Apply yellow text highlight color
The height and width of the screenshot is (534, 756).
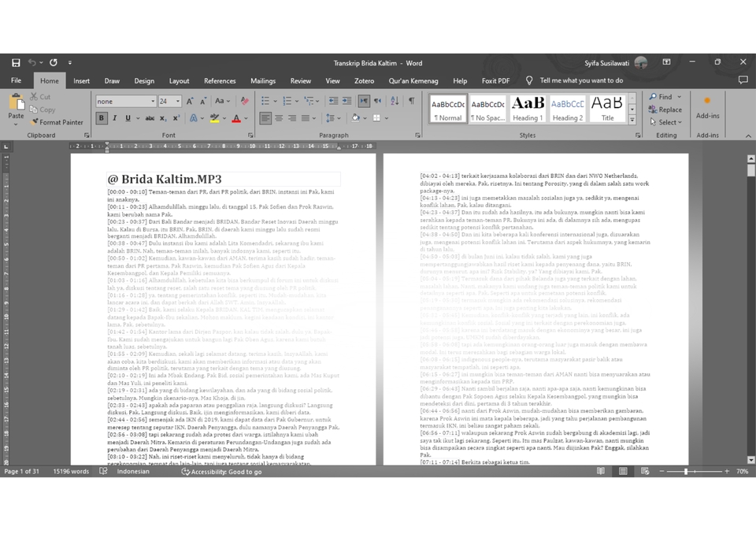[x=215, y=118]
